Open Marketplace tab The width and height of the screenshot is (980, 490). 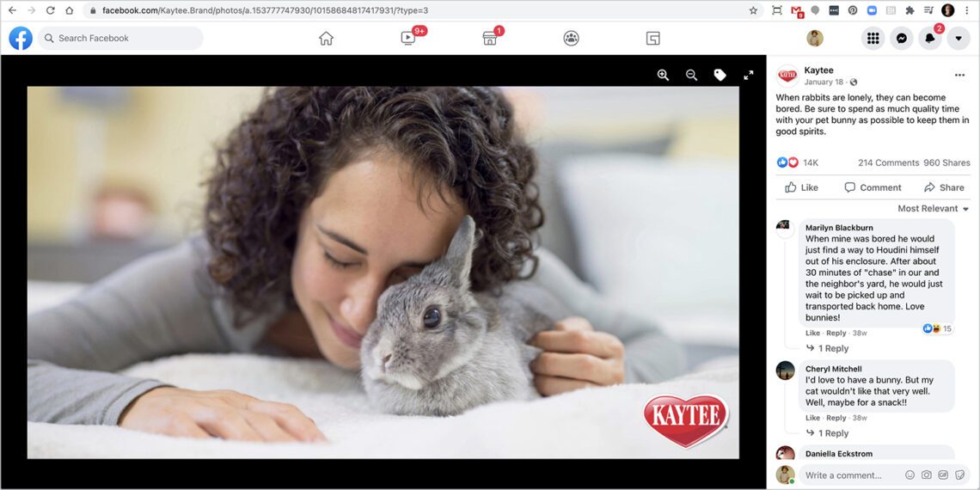tap(489, 38)
